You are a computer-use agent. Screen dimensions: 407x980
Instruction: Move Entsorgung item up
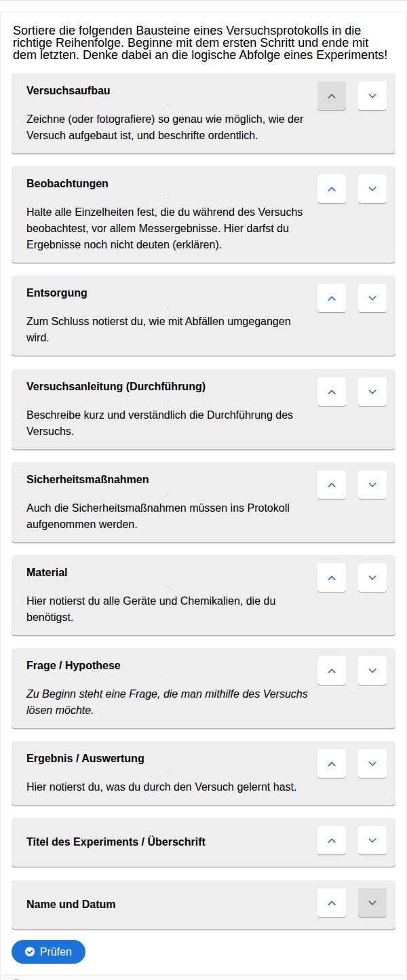pos(332,298)
